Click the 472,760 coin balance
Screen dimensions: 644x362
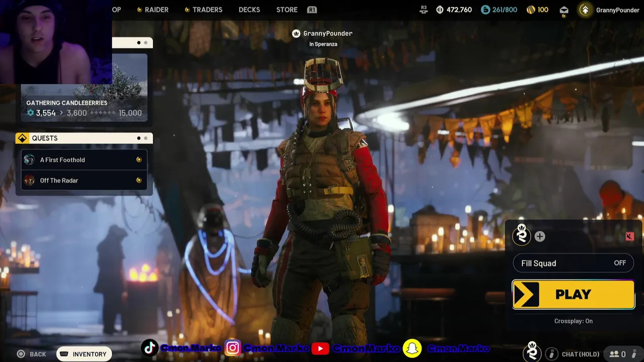coord(459,10)
